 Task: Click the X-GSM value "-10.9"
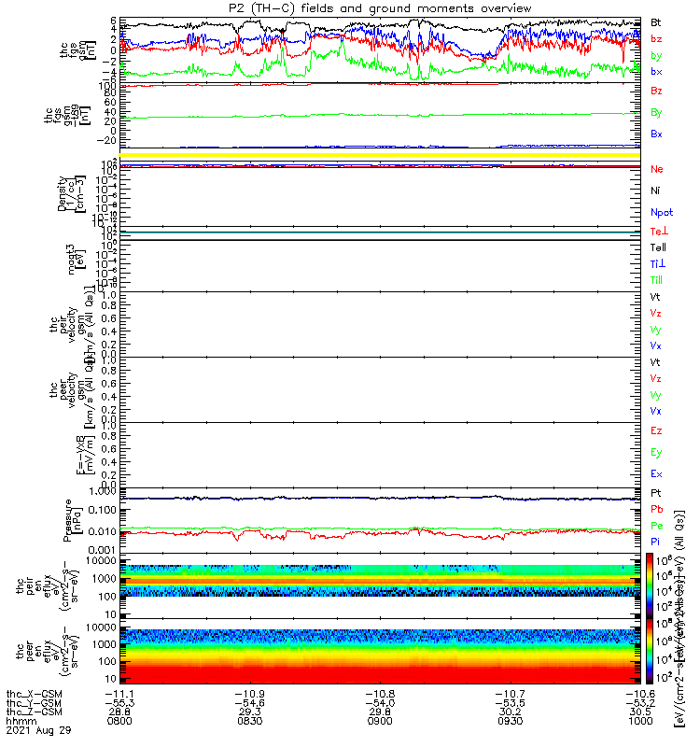pyautogui.click(x=250, y=694)
